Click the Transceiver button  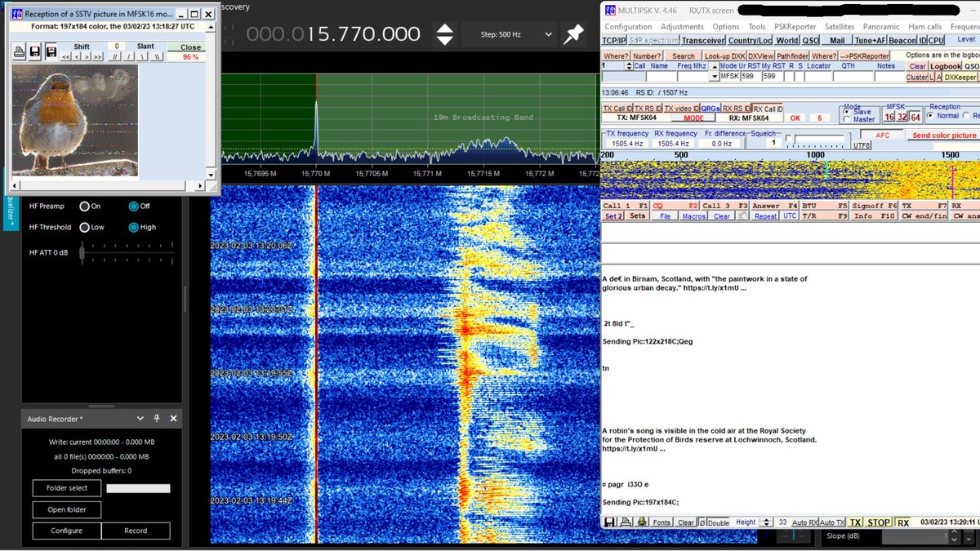coord(703,40)
